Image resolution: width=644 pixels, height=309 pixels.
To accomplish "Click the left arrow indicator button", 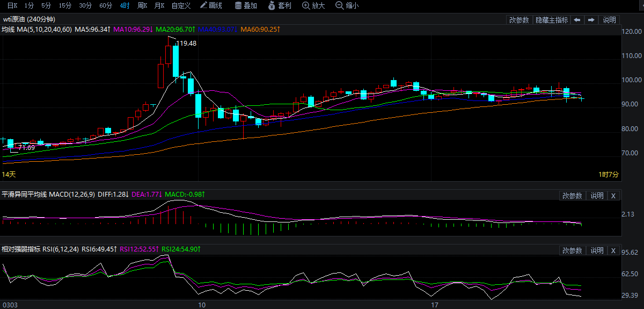I will [x=577, y=20].
